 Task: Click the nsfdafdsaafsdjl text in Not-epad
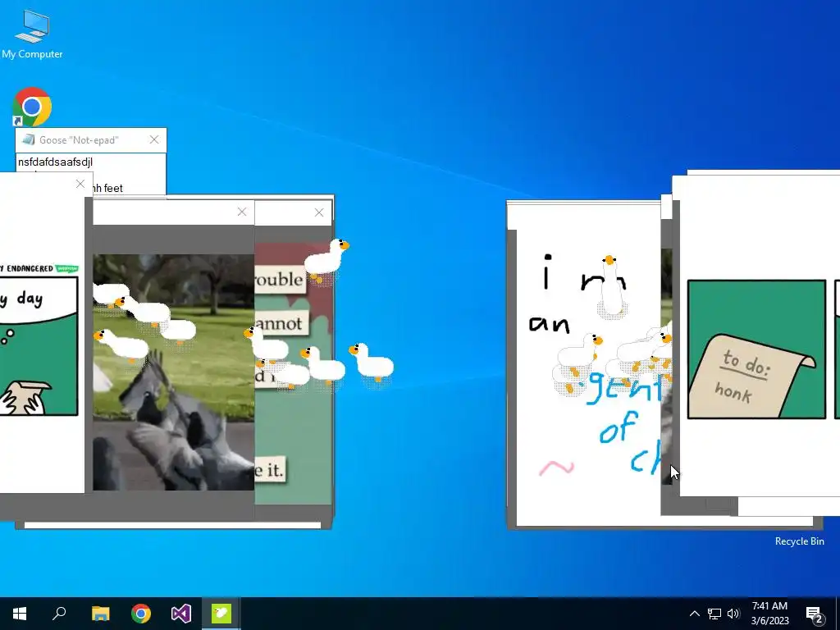pyautogui.click(x=55, y=162)
